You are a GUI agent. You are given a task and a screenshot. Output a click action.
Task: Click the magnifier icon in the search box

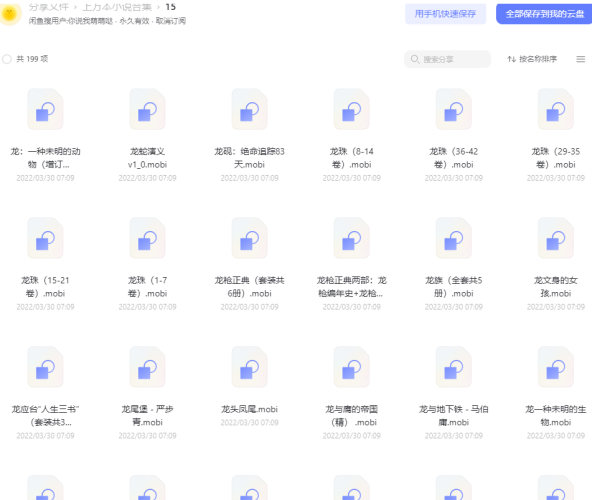415,59
